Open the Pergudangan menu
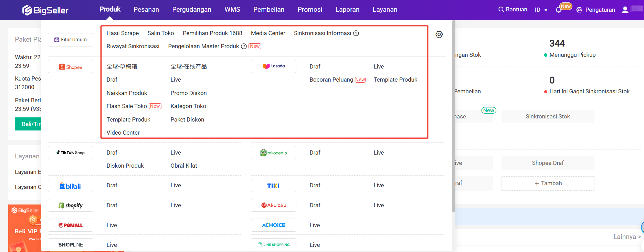This screenshot has height=252, width=644. [192, 10]
